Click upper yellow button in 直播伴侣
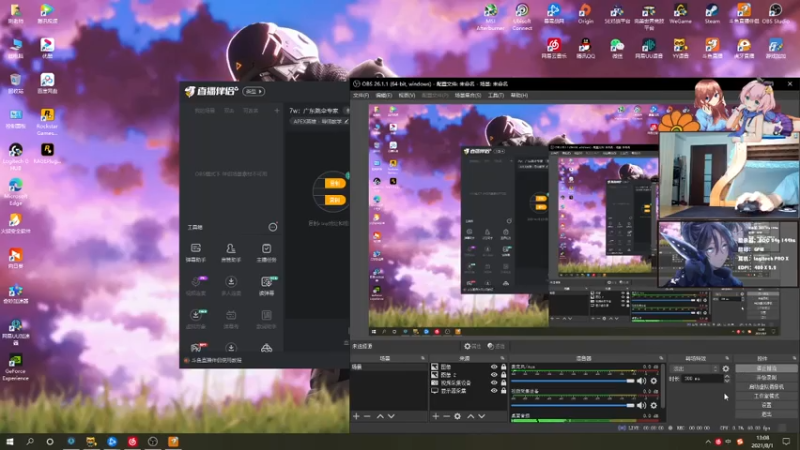Screen dimensions: 800x450 point(335,183)
